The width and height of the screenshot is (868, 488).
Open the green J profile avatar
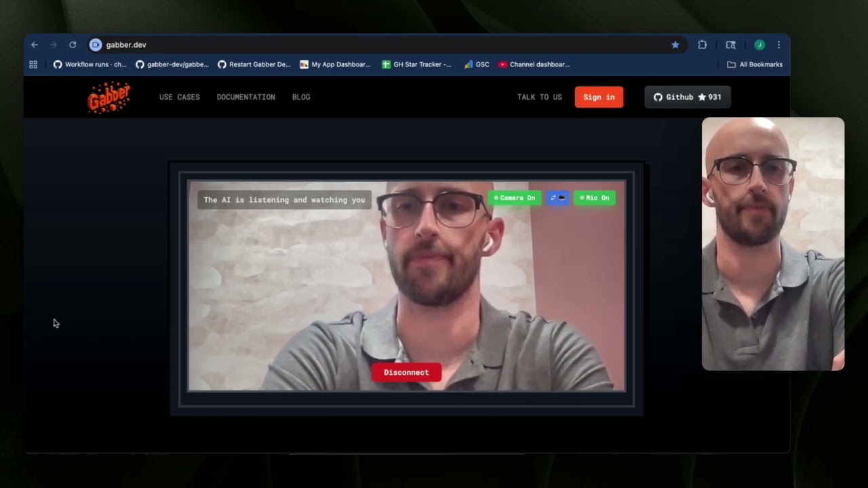[759, 45]
